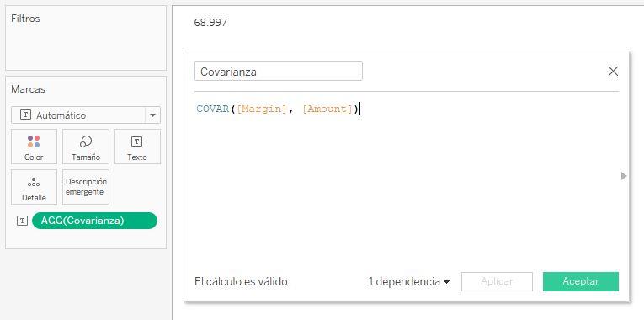Open the Texto mark card
The height and width of the screenshot is (320, 644).
(137, 147)
